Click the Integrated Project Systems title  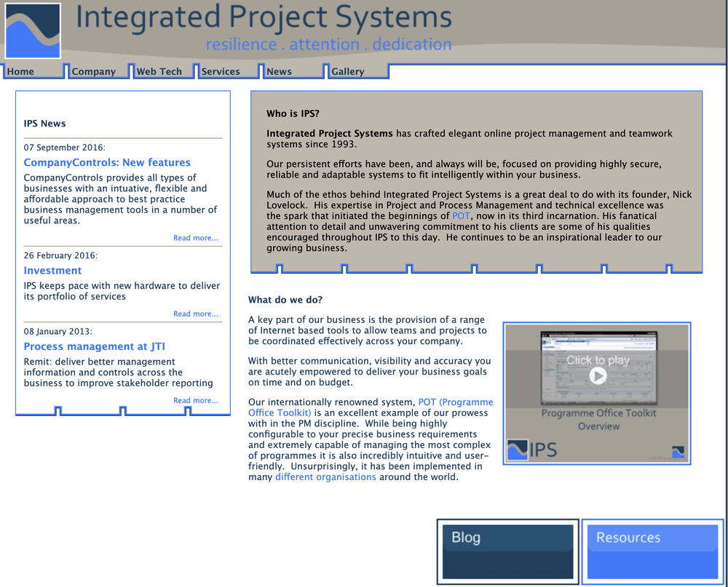(264, 17)
